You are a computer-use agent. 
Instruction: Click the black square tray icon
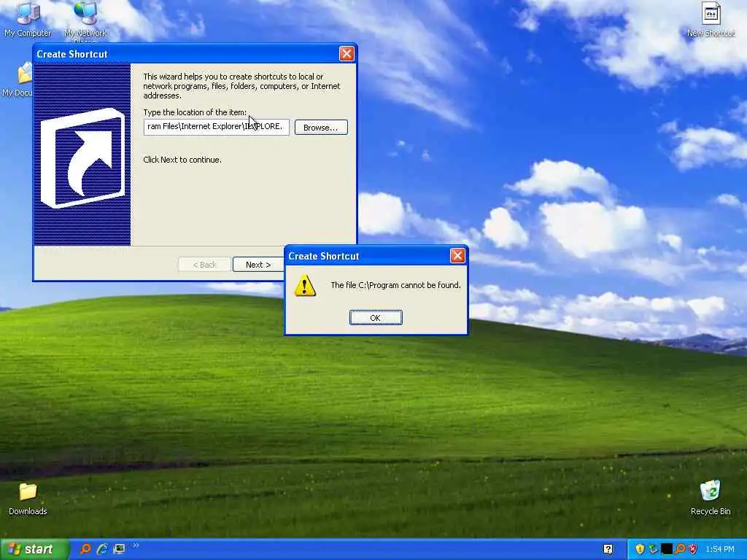(x=667, y=549)
